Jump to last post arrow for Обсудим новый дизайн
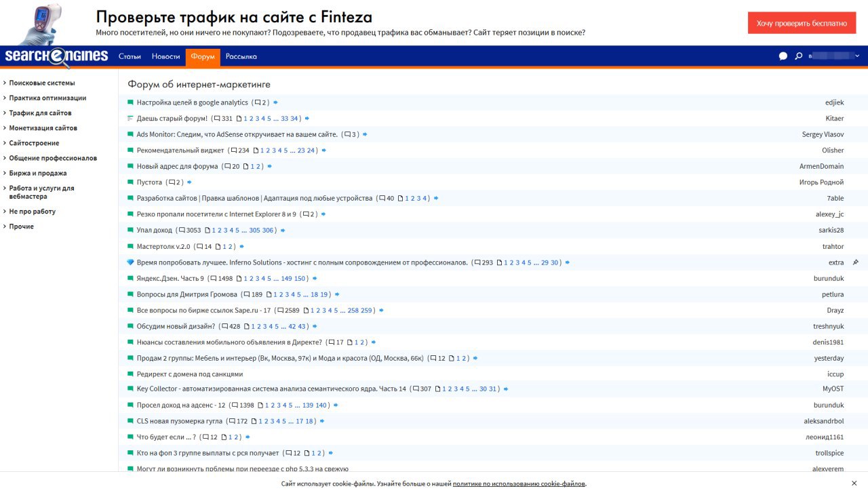 (315, 326)
